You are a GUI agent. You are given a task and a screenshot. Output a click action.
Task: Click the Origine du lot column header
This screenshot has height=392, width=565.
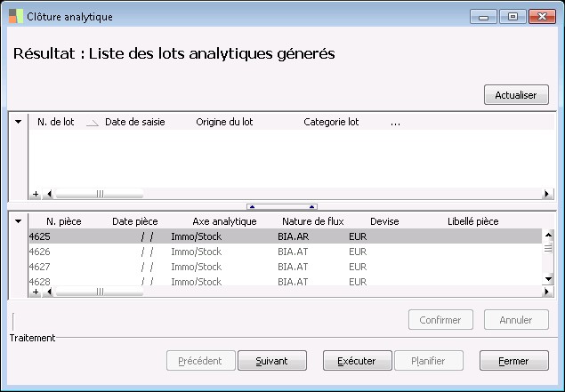click(224, 122)
